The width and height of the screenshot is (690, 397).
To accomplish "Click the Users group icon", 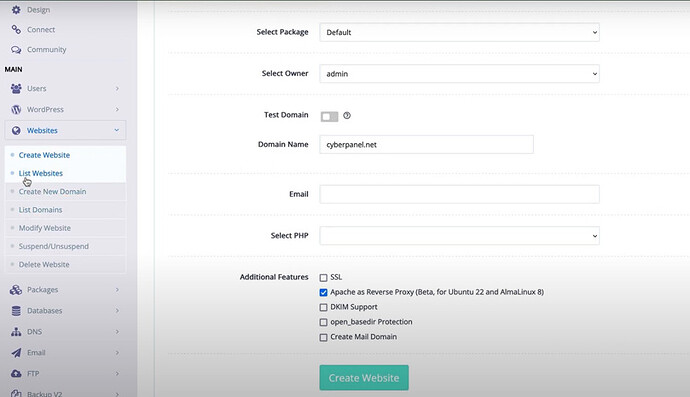I will point(16,88).
